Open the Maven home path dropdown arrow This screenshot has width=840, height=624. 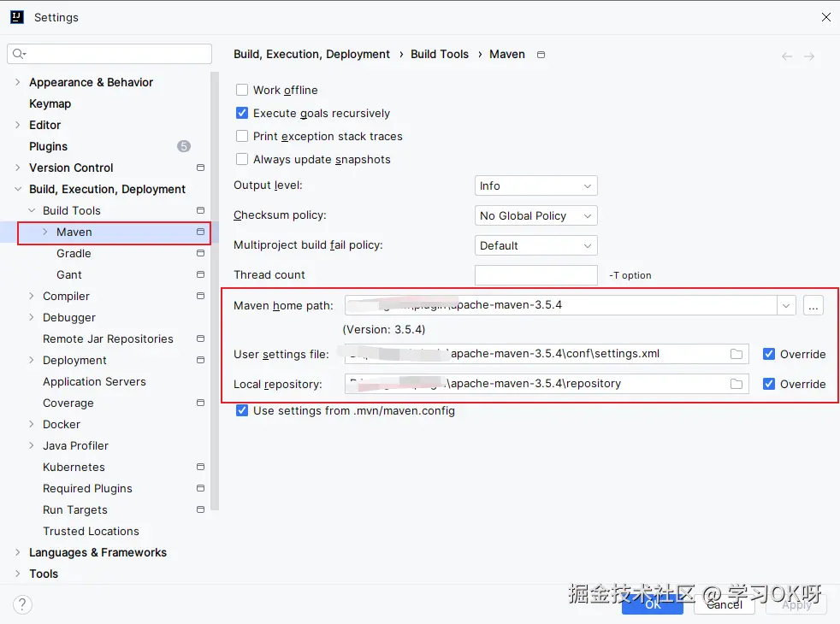click(786, 305)
